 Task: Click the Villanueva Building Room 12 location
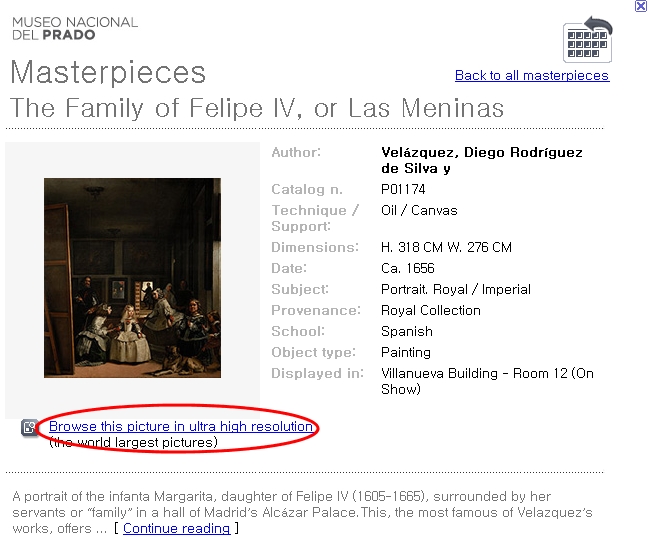coord(487,382)
